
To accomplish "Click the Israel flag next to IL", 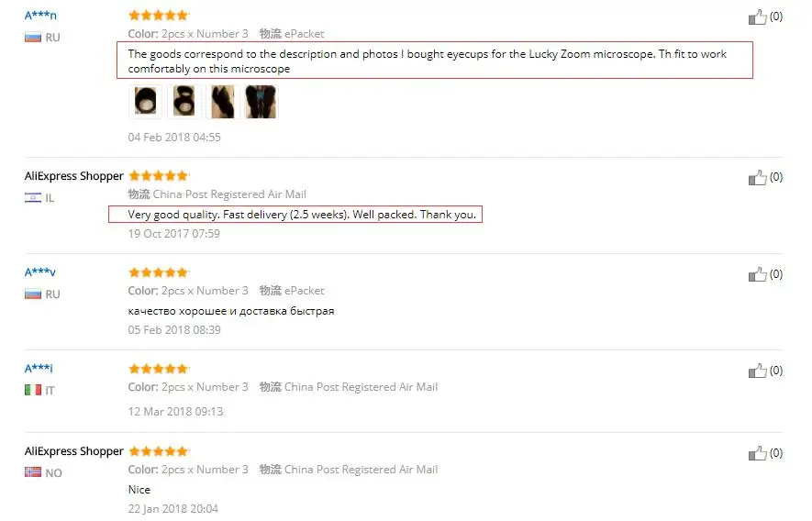I will coord(33,198).
